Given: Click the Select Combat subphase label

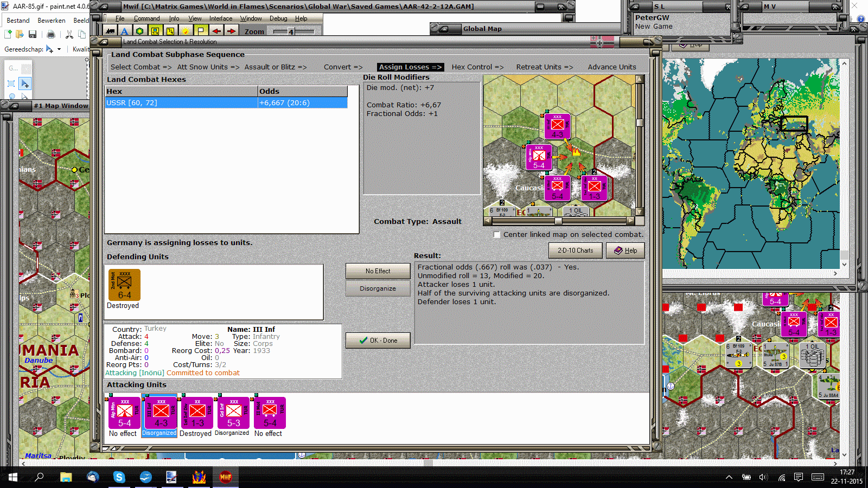Looking at the screenshot, I should tap(141, 67).
